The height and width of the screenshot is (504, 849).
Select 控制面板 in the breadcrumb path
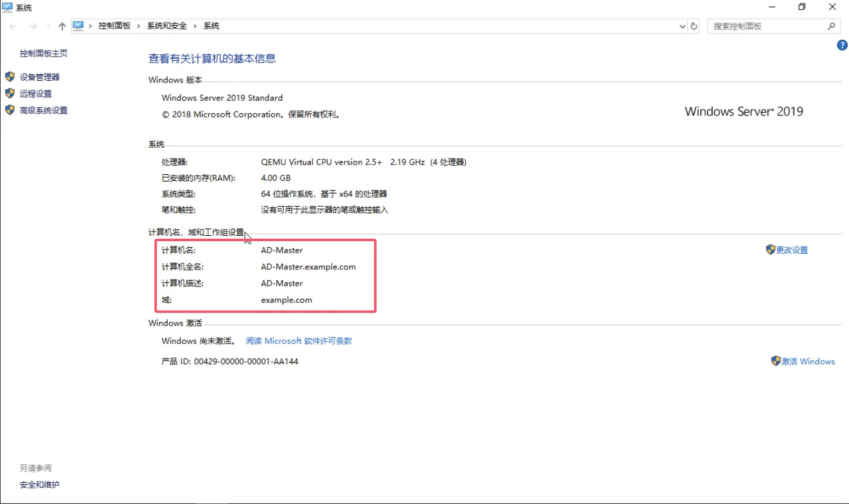pos(114,26)
